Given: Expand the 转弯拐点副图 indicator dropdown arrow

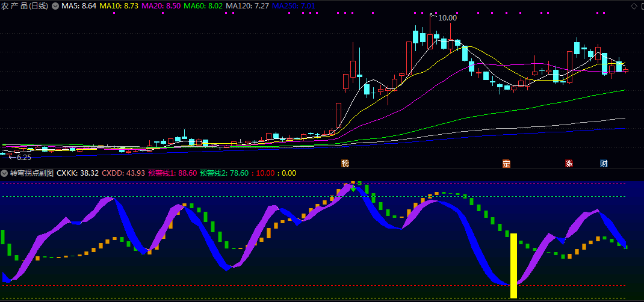Looking at the screenshot, I should point(4,173).
